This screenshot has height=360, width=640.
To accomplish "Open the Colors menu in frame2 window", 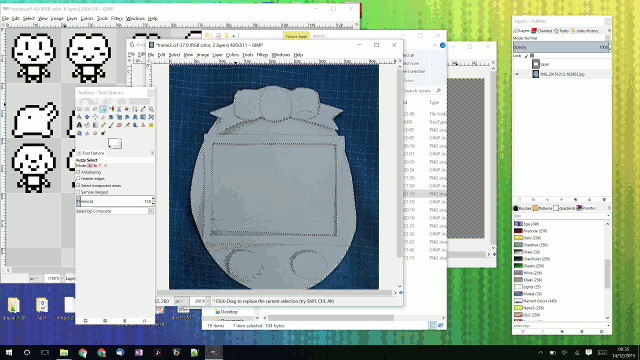I will click(232, 55).
